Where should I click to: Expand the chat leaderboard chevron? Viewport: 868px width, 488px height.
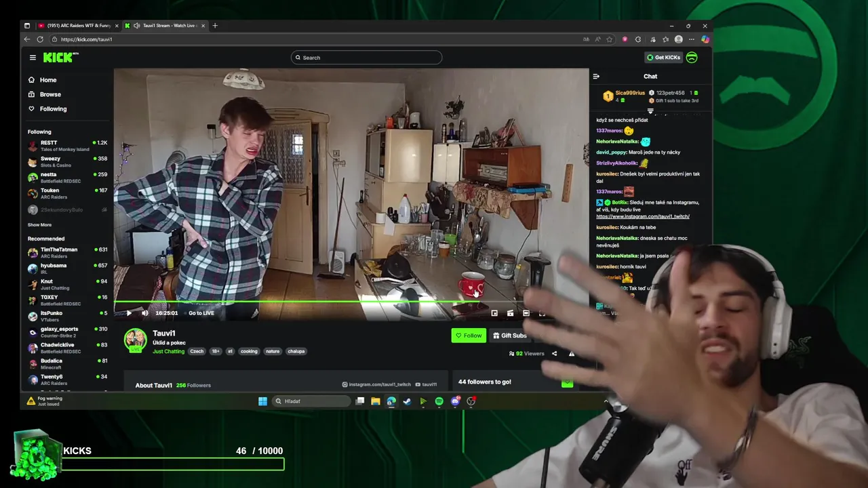650,111
